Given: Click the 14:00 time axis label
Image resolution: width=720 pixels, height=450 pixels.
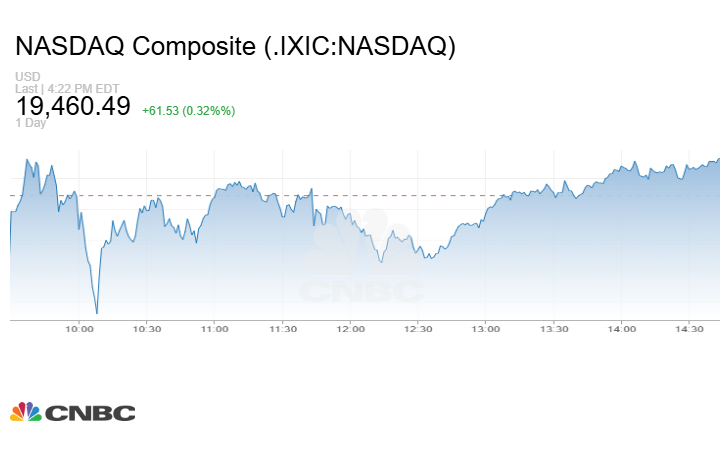Looking at the screenshot, I should [x=622, y=329].
